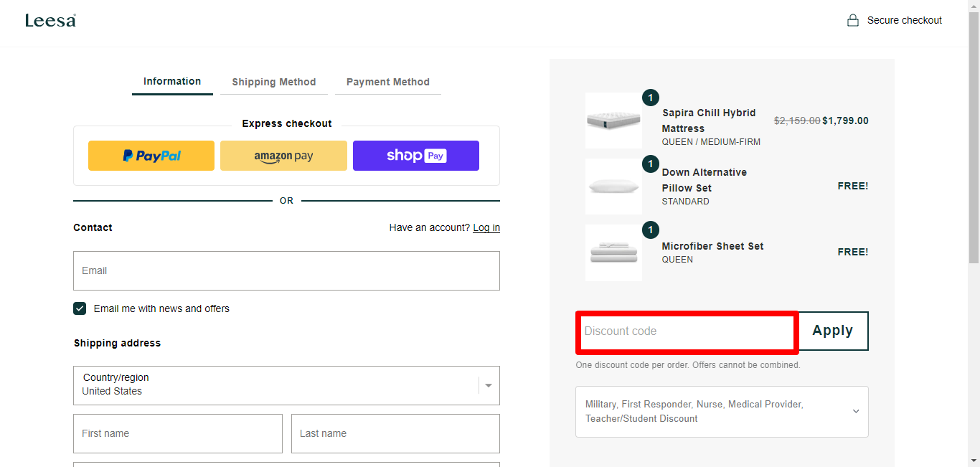Click Sapira Chill Hybrid Mattress title
This screenshot has height=467, width=980.
point(708,121)
